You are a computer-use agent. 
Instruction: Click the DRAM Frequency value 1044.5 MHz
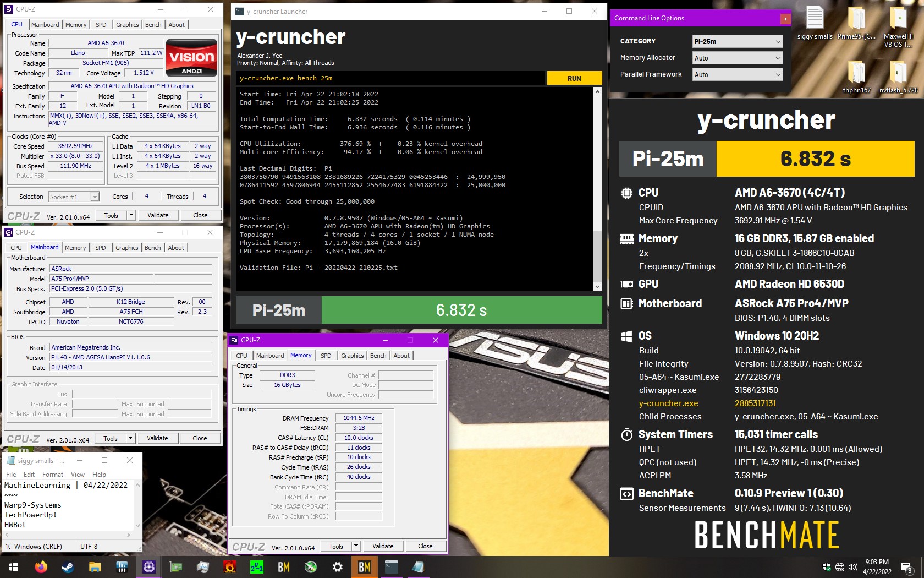(x=359, y=418)
